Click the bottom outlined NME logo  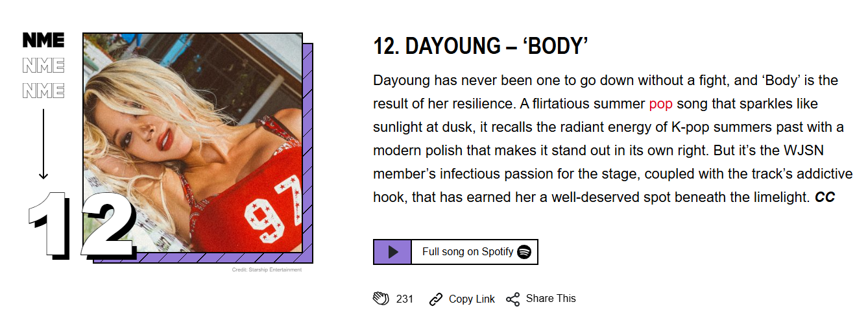point(43,90)
